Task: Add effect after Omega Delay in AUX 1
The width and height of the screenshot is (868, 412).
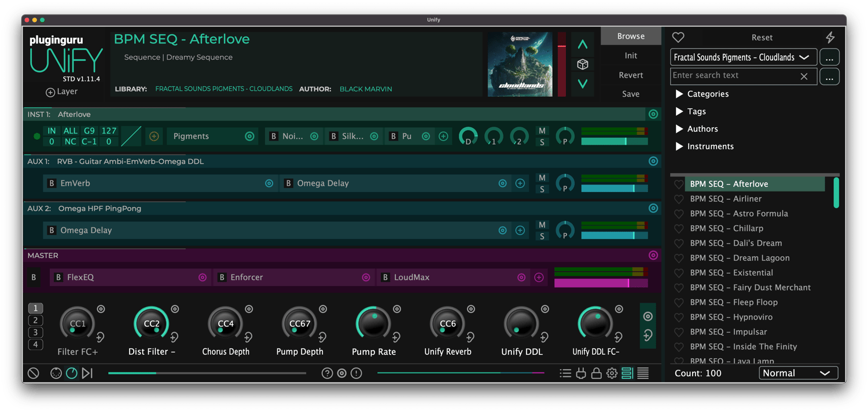Action: (520, 183)
